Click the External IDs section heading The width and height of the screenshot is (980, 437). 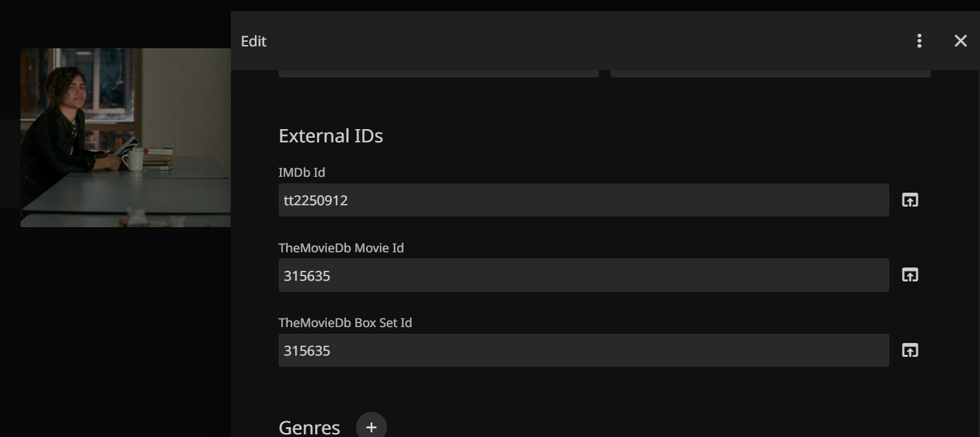point(330,136)
